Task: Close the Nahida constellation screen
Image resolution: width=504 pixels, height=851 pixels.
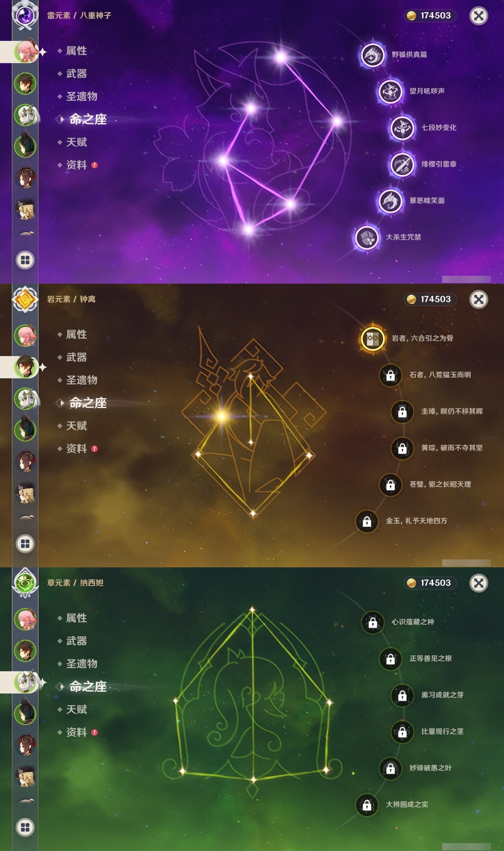Action: coord(479,583)
